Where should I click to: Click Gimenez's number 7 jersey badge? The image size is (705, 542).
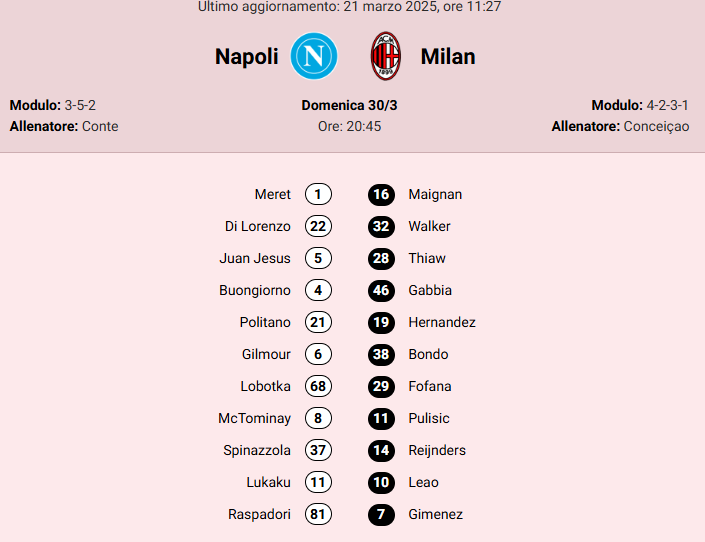pos(381,514)
